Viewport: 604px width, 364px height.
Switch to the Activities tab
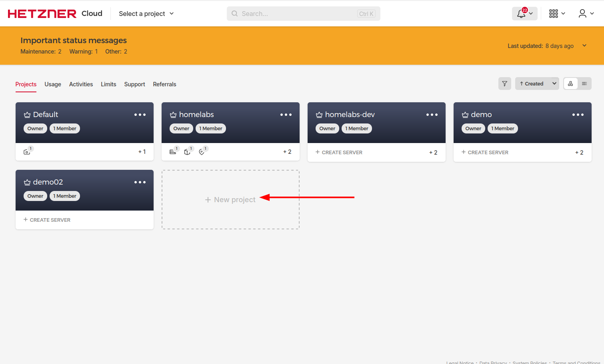81,84
